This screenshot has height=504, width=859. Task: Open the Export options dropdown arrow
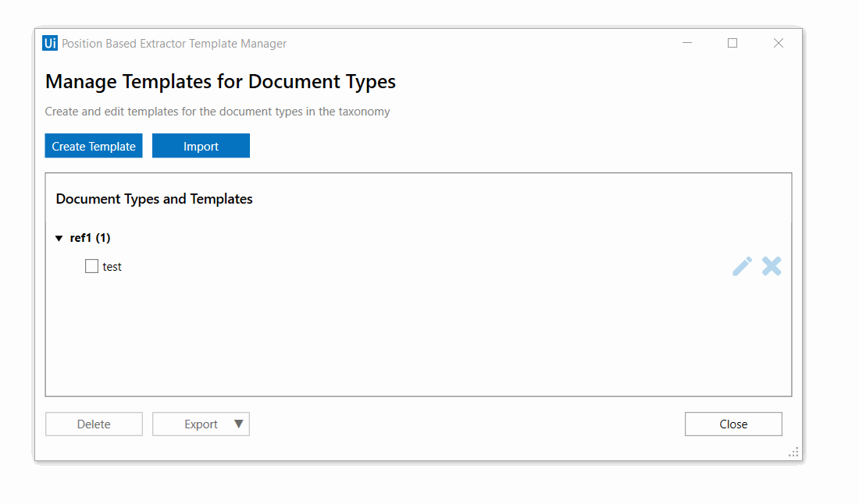238,424
